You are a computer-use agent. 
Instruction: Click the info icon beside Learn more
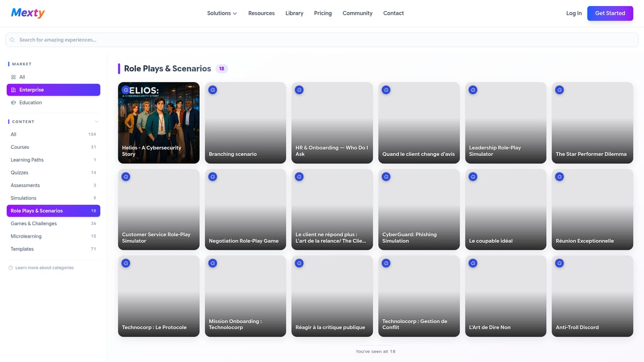point(11,268)
